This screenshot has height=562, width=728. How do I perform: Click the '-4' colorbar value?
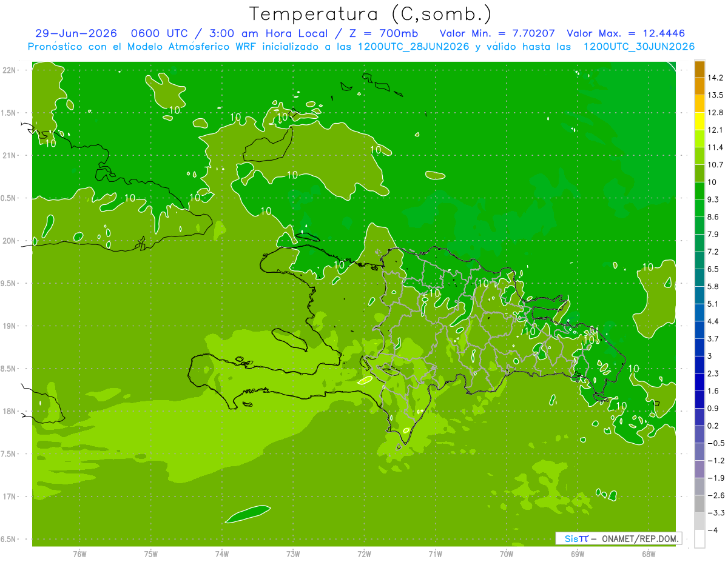[x=713, y=530]
